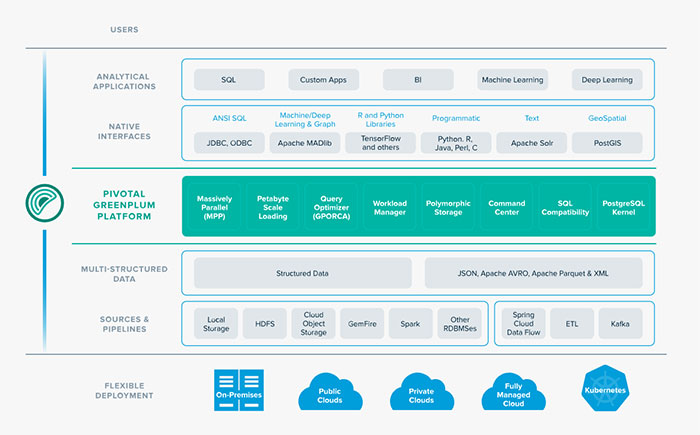Select the PostgreSQL Kernel tile
The height and width of the screenshot is (435, 700).
coord(624,206)
